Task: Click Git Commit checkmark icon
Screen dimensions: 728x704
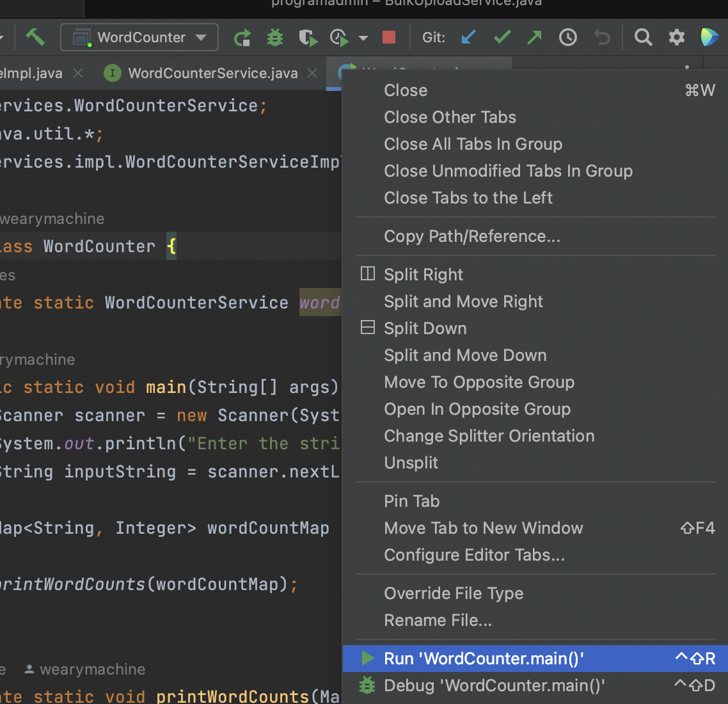Action: (502, 37)
